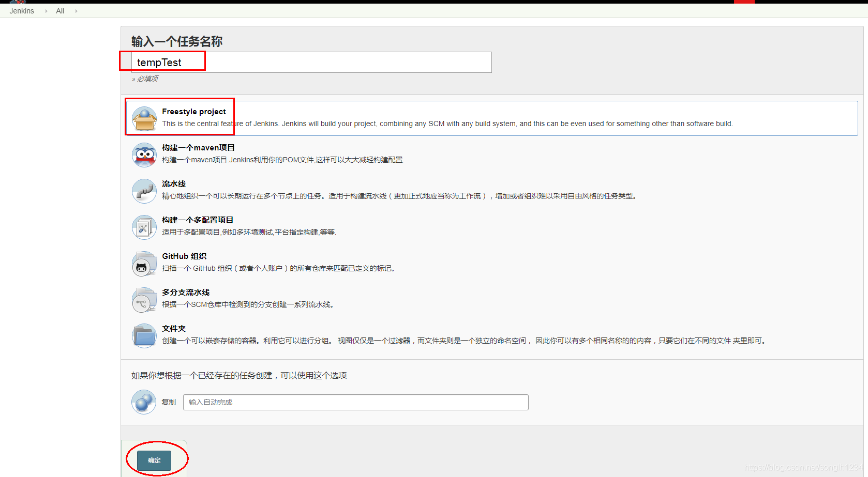Click the 必填项 required hint
Image resolution: width=868 pixels, height=477 pixels.
coord(145,79)
